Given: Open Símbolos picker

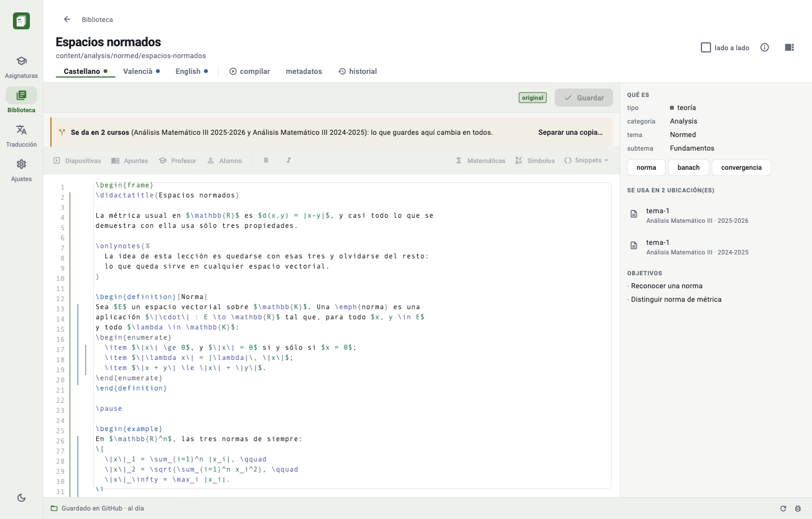Looking at the screenshot, I should point(535,161).
